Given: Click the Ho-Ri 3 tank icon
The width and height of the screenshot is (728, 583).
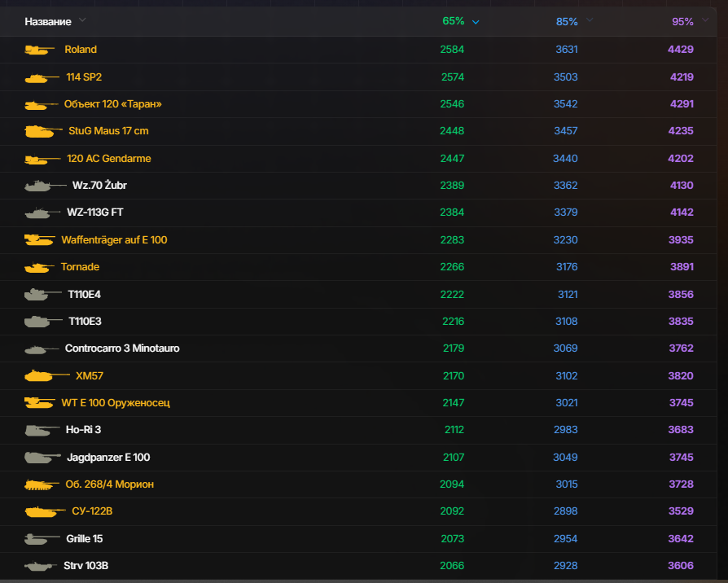Looking at the screenshot, I should tap(42, 430).
